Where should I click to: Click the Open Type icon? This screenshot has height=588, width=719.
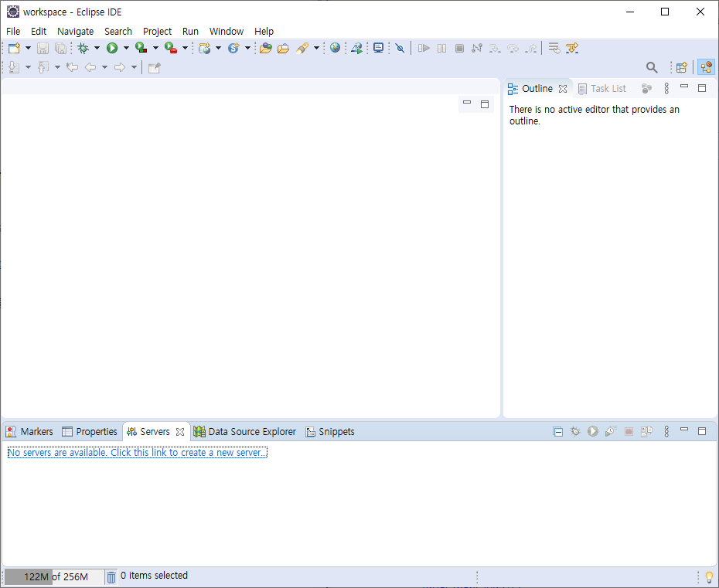[x=265, y=48]
